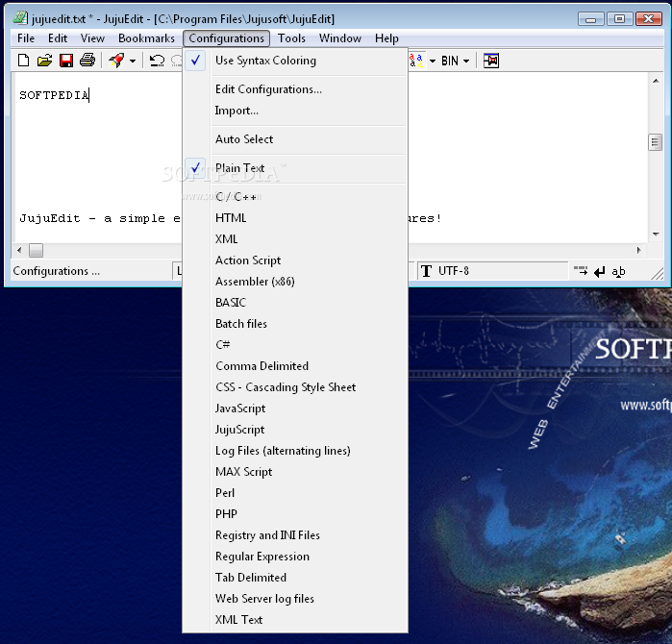This screenshot has width=672, height=644.
Task: Choose Edit Configurations...
Action: coord(295,89)
